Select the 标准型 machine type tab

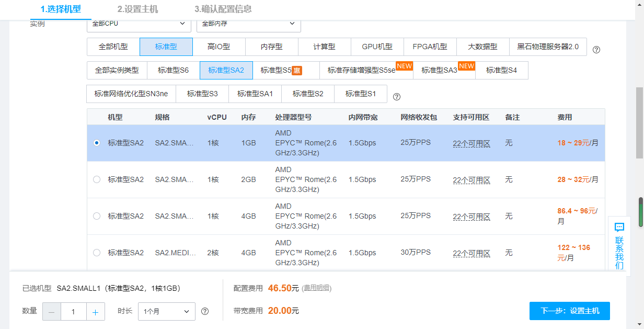(166, 47)
